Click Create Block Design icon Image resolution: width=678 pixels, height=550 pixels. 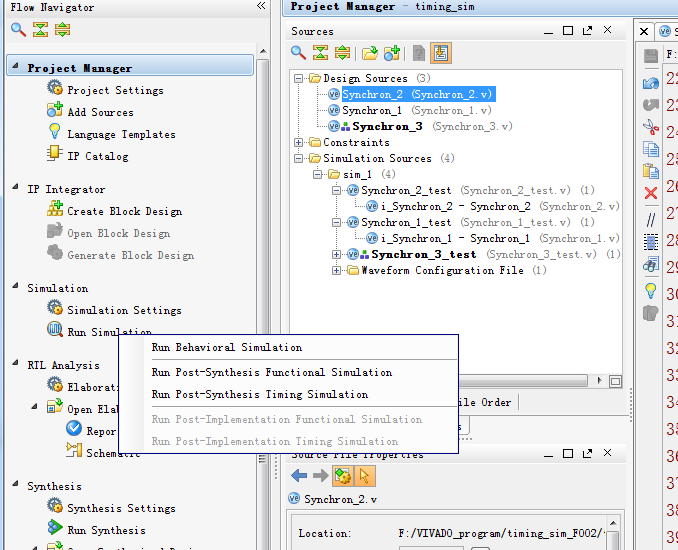pos(55,210)
